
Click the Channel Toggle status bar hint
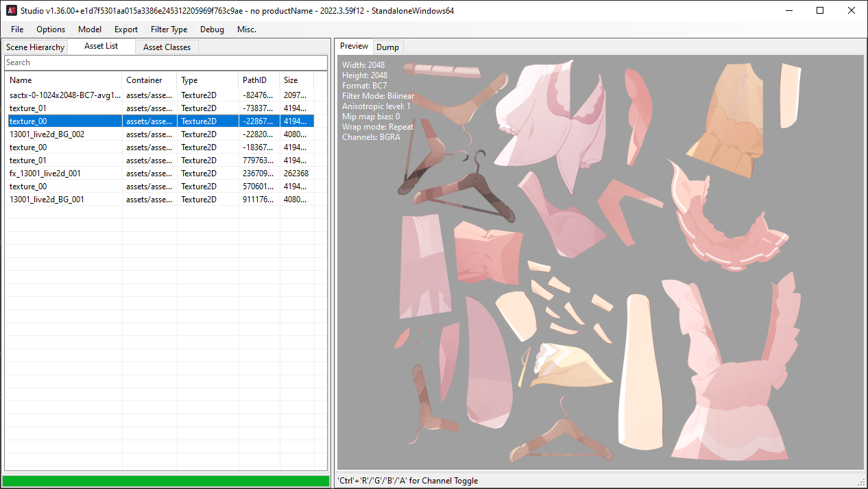click(x=409, y=481)
